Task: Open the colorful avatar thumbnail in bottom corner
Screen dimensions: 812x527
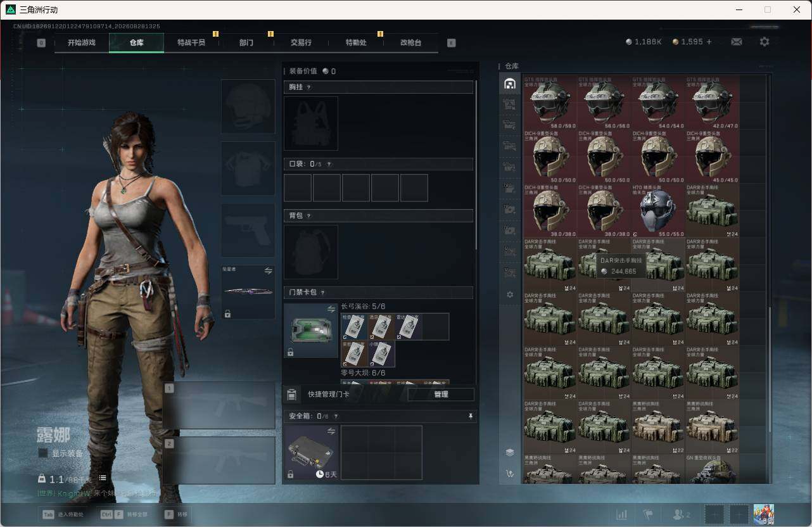Action: pos(764,514)
